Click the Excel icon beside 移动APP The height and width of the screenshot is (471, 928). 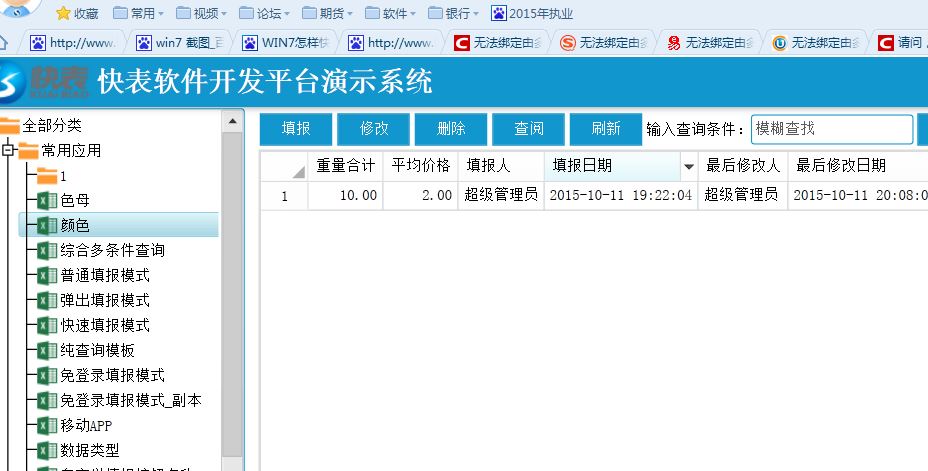pos(47,425)
